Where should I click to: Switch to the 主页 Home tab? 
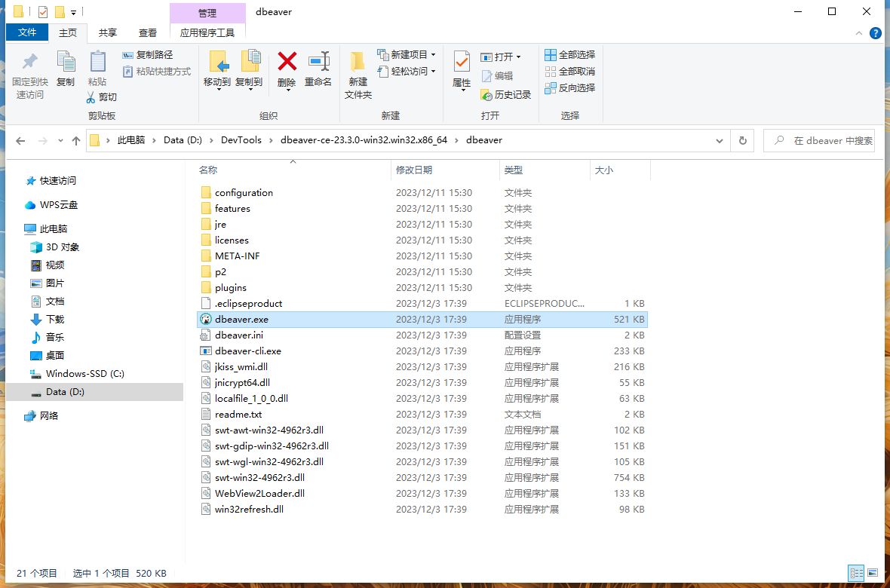coord(68,33)
